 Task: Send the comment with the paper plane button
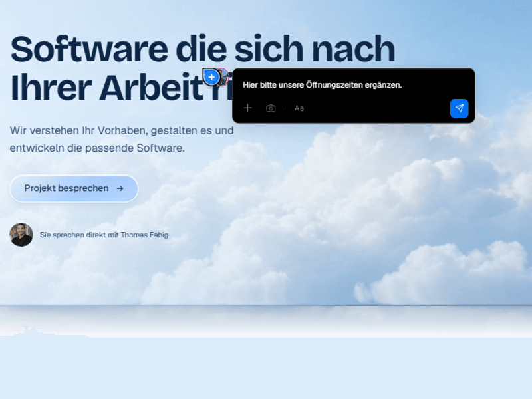pos(459,108)
